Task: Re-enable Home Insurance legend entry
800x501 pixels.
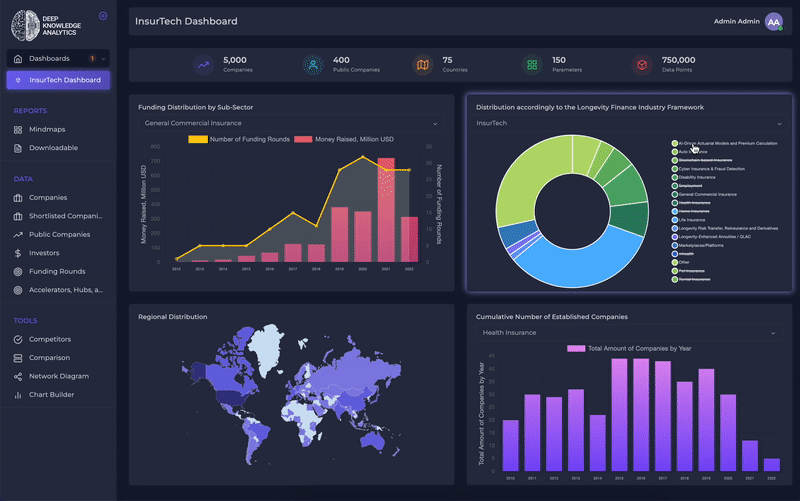Action: coord(691,211)
